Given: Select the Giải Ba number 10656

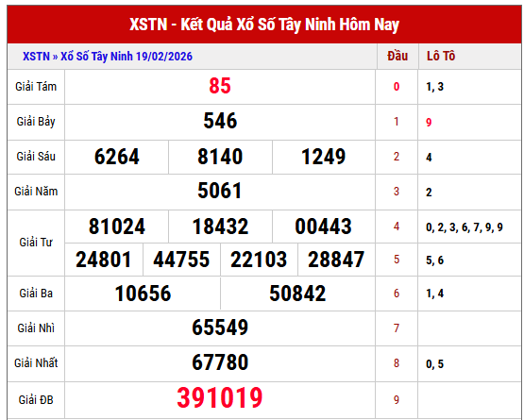Looking at the screenshot, I should tap(143, 294).
